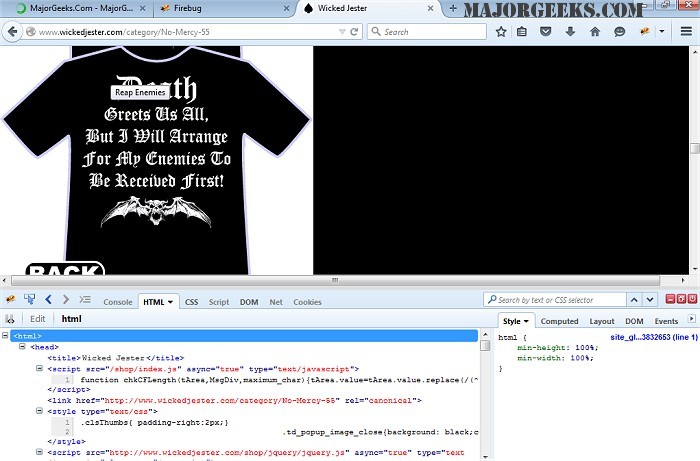Select the canonical <link> node
The height and width of the screenshot is (461, 700).
234,400
